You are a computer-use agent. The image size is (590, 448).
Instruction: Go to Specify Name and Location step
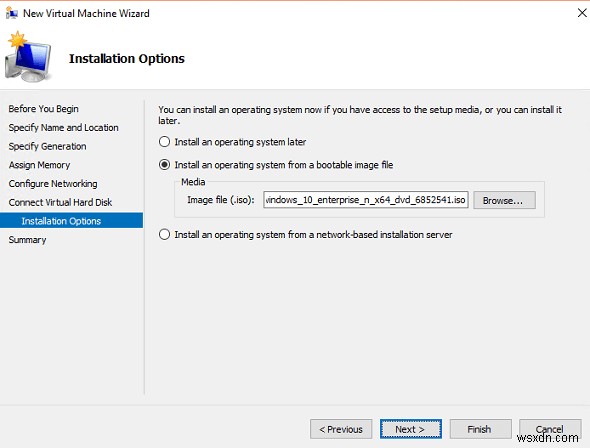tap(63, 128)
